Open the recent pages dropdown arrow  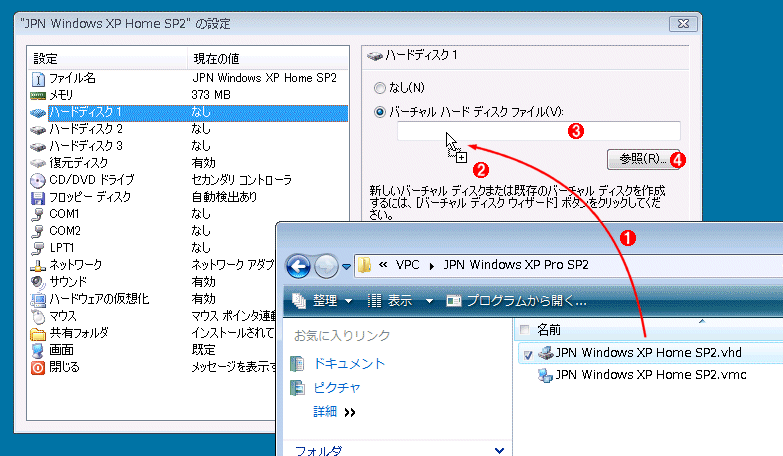point(347,267)
